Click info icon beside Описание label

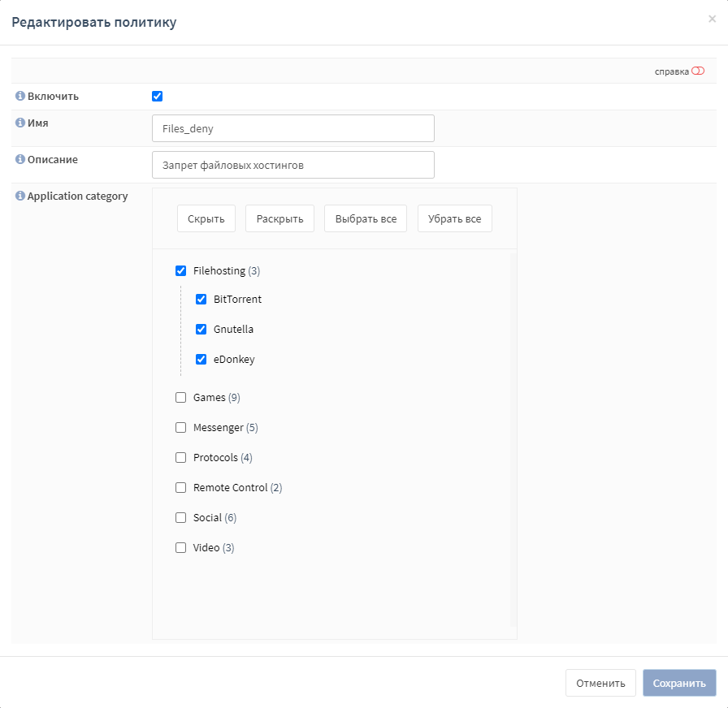pos(20,159)
